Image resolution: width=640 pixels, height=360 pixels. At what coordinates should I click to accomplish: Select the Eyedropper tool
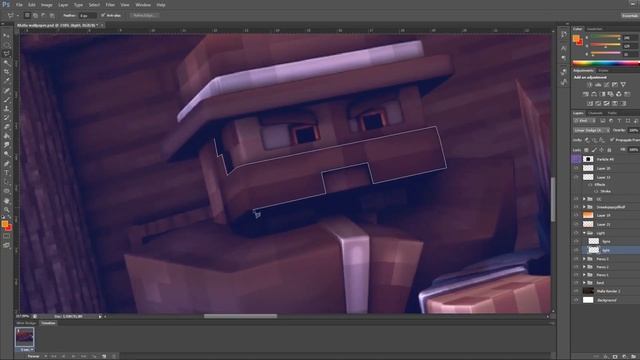(x=7, y=81)
